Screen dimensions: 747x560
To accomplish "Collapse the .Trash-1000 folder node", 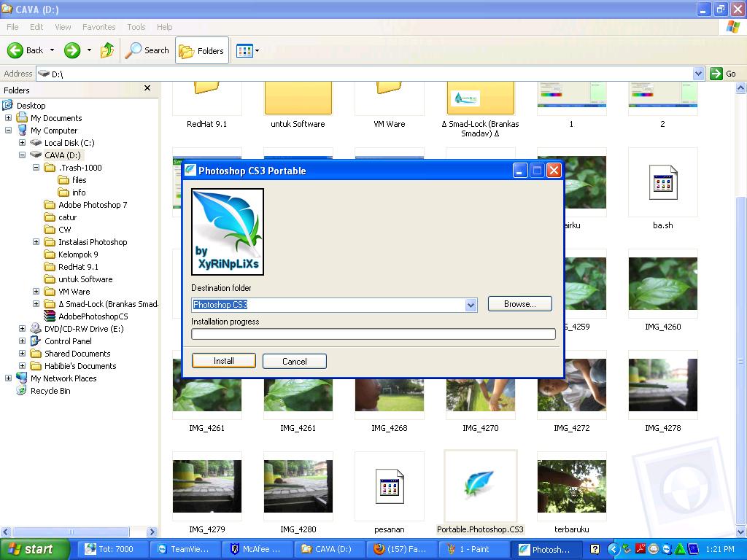I will [x=36, y=167].
